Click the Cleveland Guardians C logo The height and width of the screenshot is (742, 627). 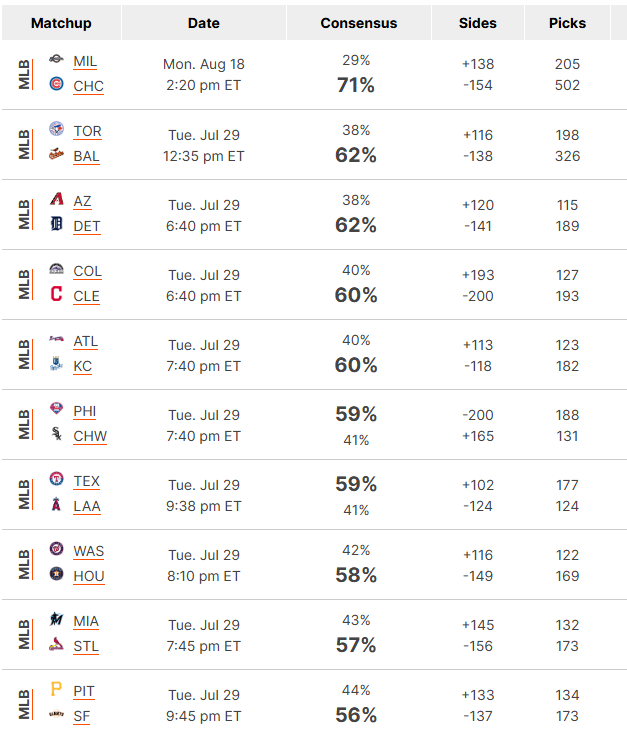[x=56, y=293]
